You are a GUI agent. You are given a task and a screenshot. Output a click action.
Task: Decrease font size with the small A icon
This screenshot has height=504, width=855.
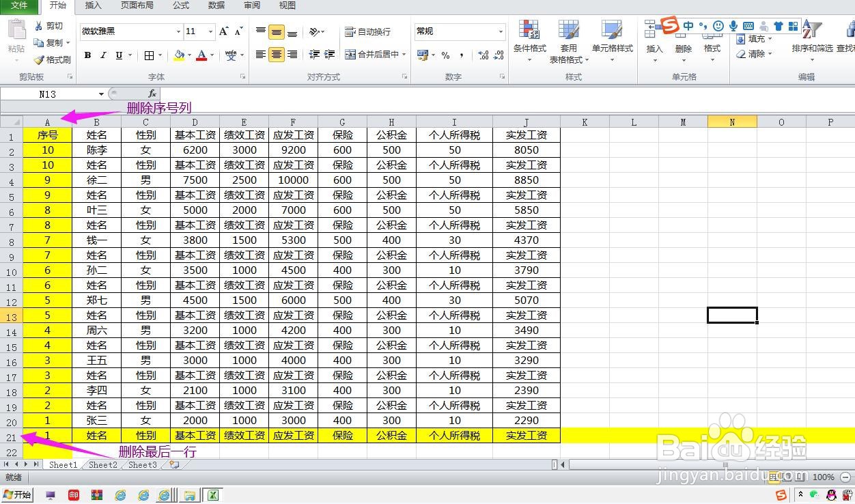(x=238, y=31)
